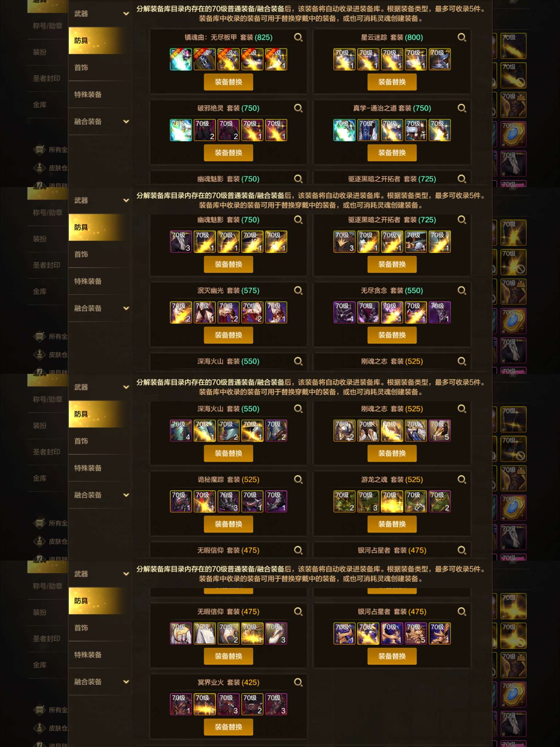Click the magnifier next to 诡秘魔踪 套装
This screenshot has width=560, height=747.
click(298, 479)
